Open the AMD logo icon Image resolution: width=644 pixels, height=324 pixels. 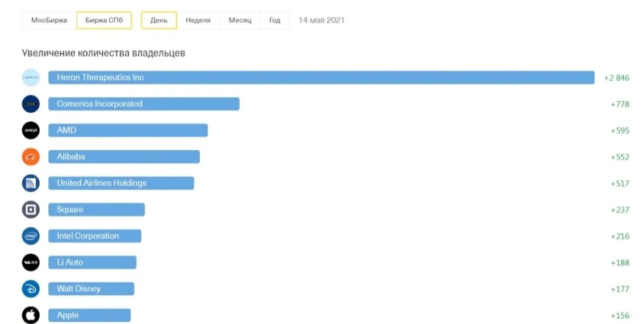31,130
